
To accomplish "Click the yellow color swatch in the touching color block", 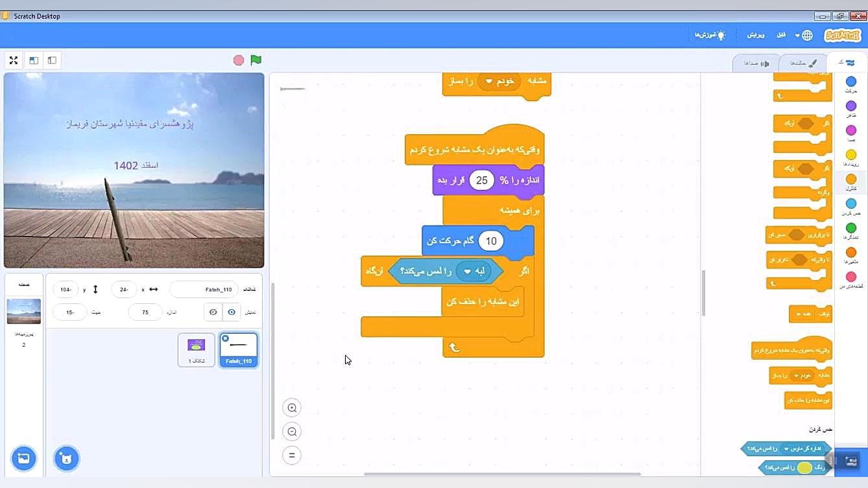I will tap(804, 467).
